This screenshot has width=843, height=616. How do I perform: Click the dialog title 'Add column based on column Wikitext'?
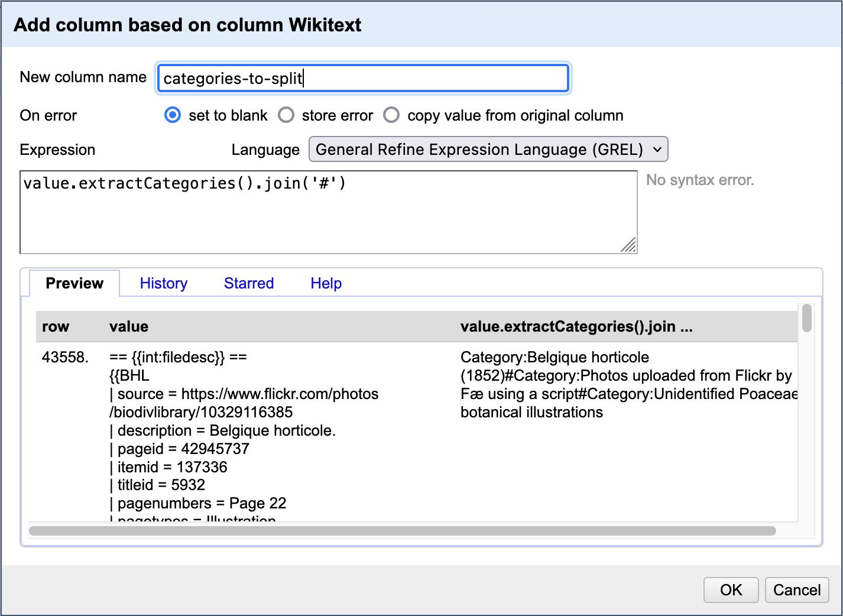coord(187,25)
